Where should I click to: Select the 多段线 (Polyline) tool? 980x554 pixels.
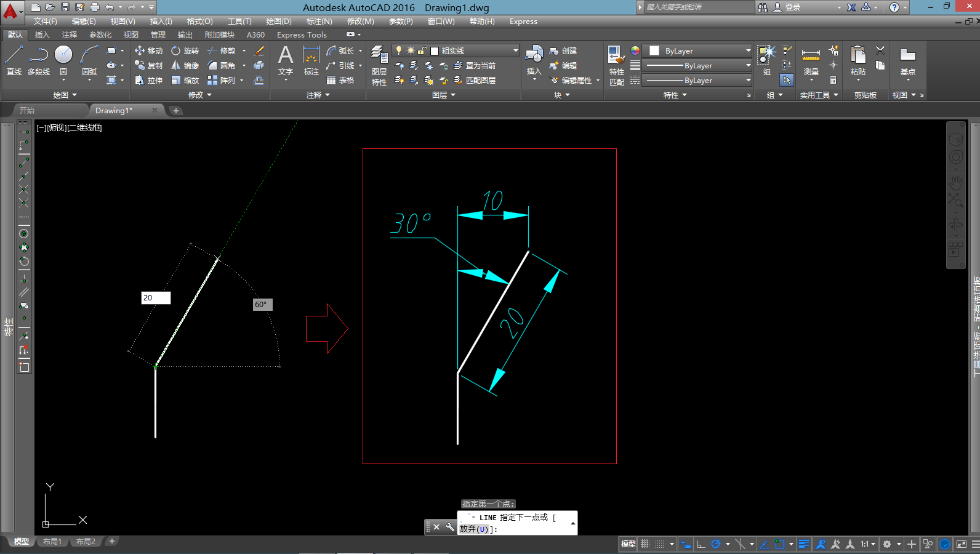pyautogui.click(x=39, y=60)
